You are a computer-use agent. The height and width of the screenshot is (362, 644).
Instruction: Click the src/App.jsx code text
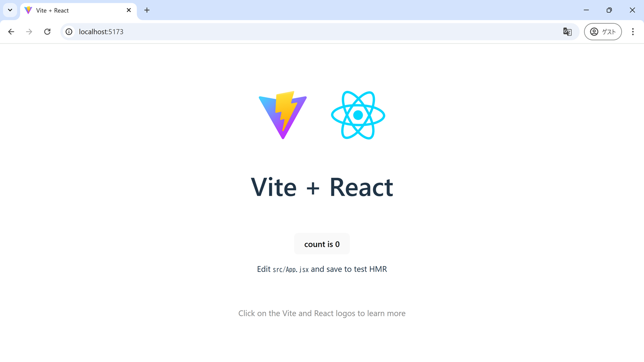(x=291, y=270)
